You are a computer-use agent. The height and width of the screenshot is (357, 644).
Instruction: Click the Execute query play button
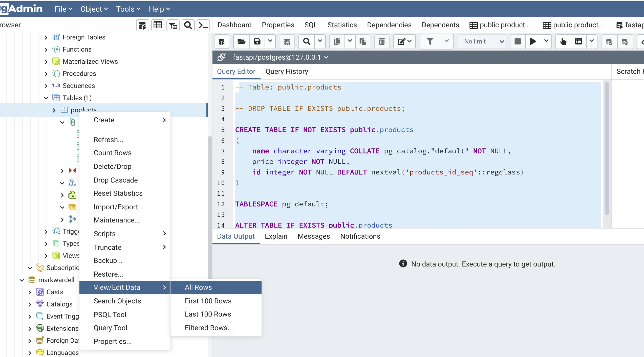click(x=533, y=41)
